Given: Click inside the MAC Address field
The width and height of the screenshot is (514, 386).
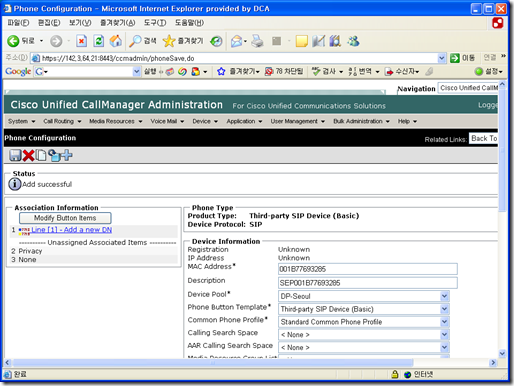Looking at the screenshot, I should (x=368, y=269).
